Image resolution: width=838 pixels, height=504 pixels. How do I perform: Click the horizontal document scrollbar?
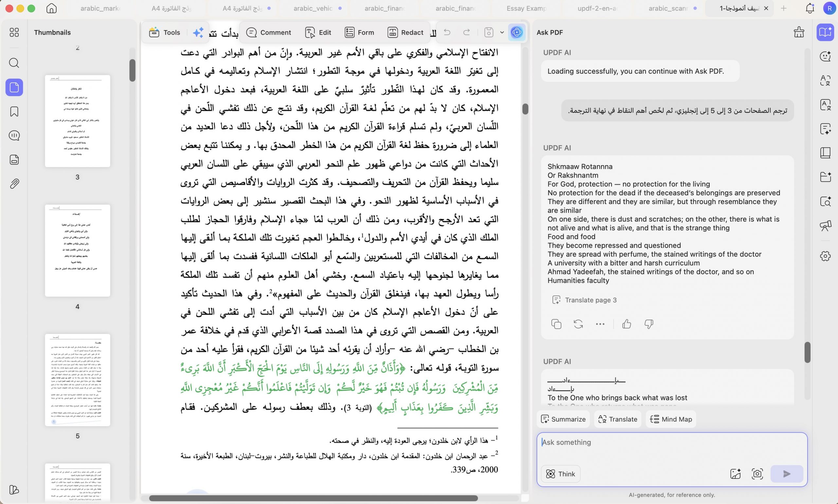click(314, 498)
